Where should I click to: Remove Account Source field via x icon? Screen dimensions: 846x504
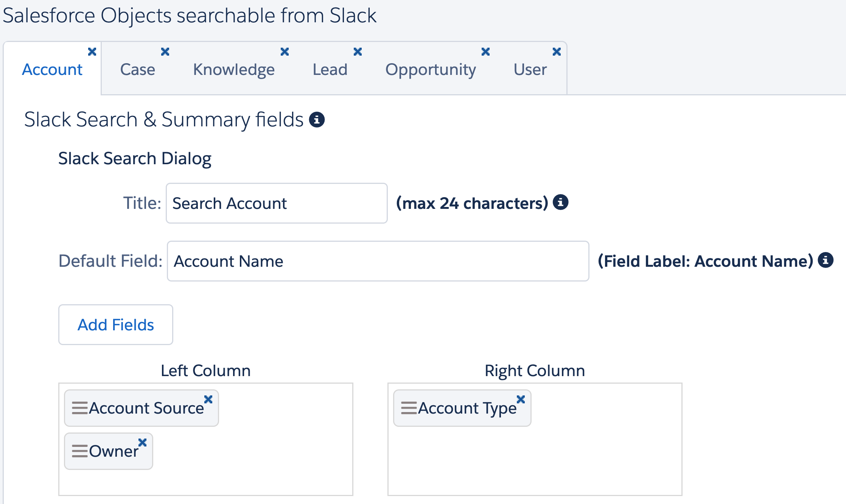click(x=208, y=400)
